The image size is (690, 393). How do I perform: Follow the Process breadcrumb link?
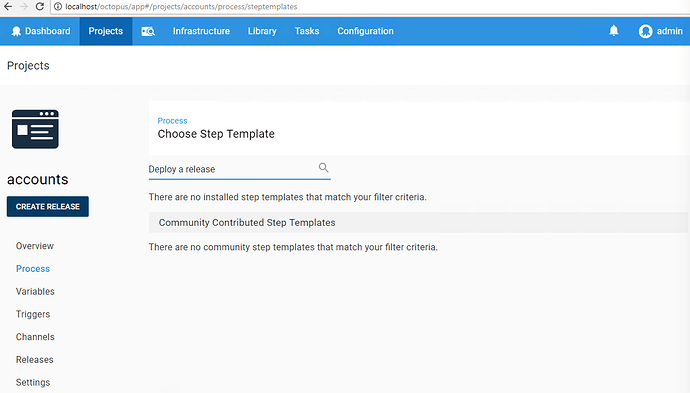(172, 121)
